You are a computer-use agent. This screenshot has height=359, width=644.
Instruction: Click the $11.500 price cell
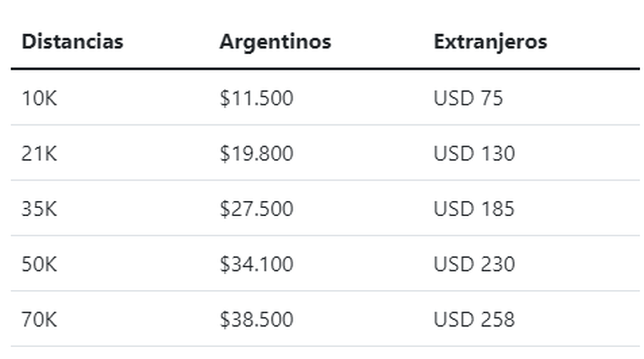coord(257,98)
